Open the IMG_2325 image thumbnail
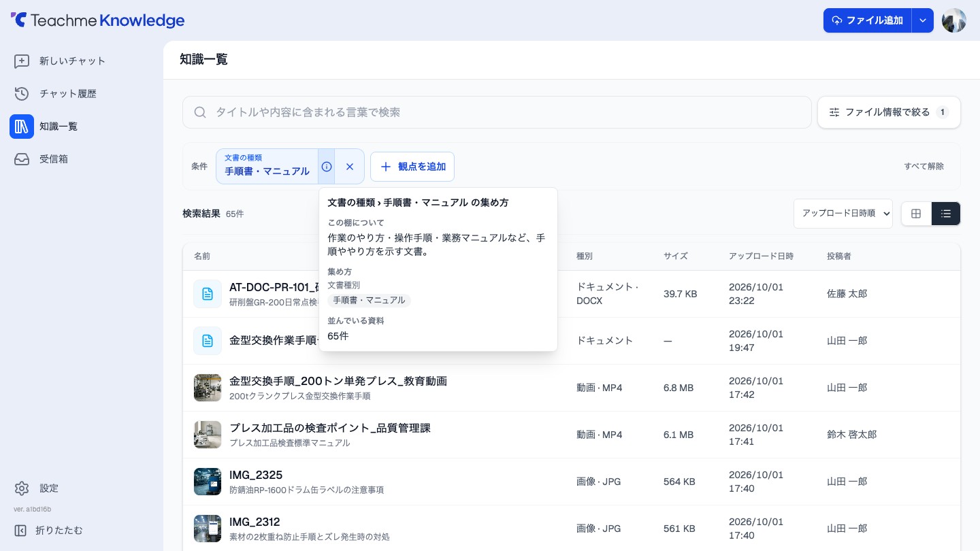Viewport: 980px width, 551px height. pyautogui.click(x=208, y=482)
